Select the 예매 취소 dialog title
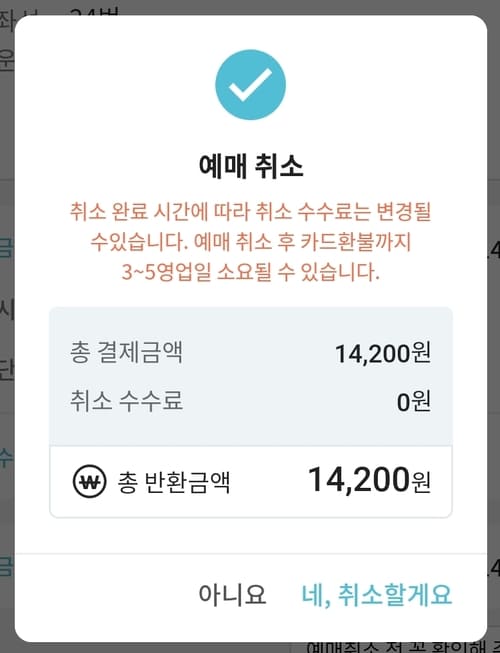 tap(251, 165)
